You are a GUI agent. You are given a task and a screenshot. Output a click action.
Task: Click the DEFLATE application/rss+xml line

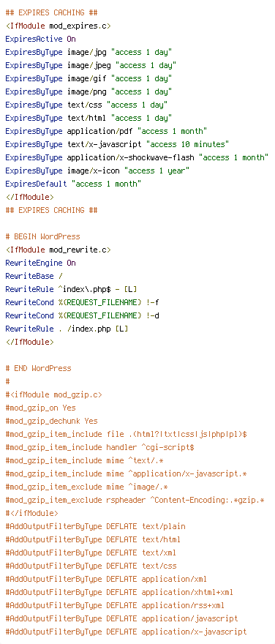[x=115, y=605]
